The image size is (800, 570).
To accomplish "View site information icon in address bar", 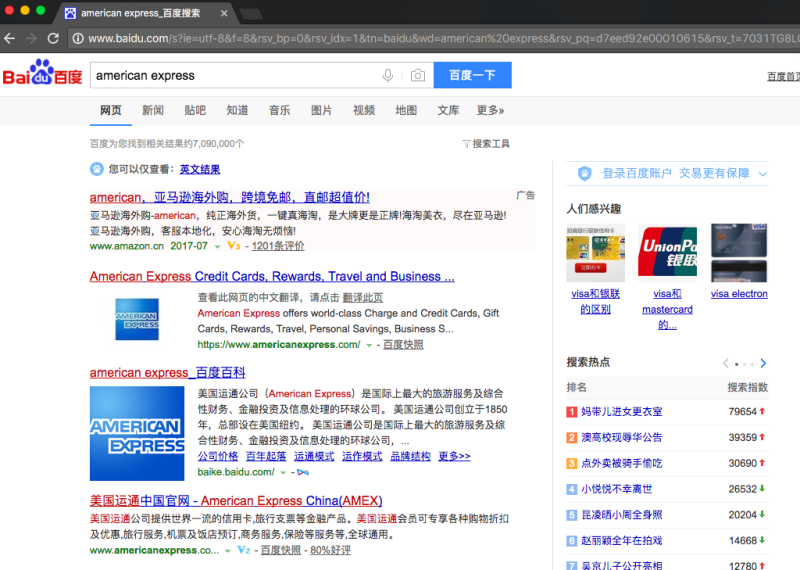I will pos(78,38).
